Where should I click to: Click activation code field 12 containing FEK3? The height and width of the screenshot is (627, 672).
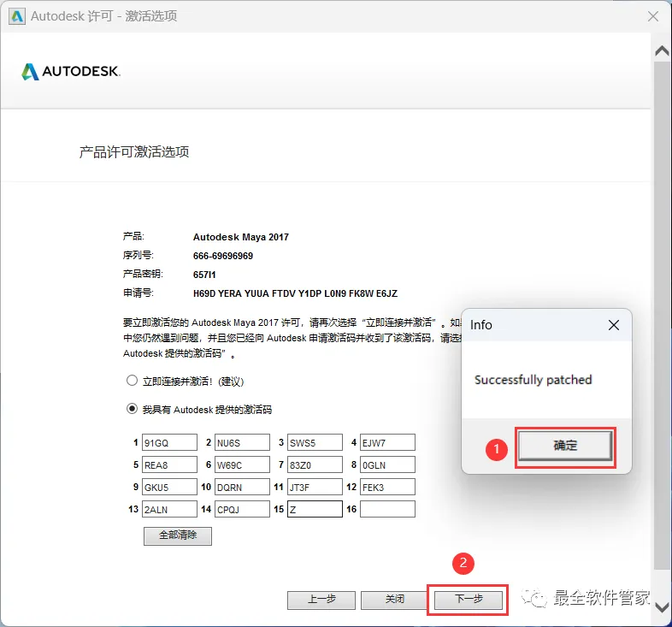[387, 488]
